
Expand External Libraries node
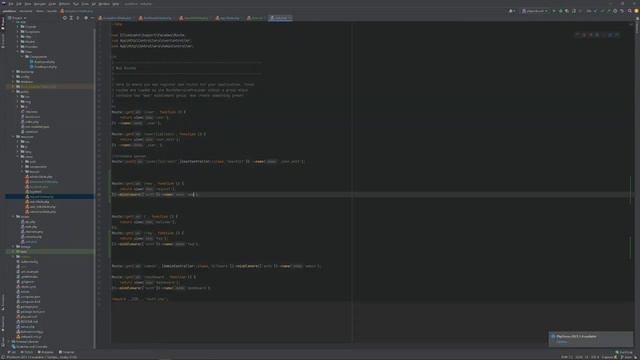[x=9, y=342]
